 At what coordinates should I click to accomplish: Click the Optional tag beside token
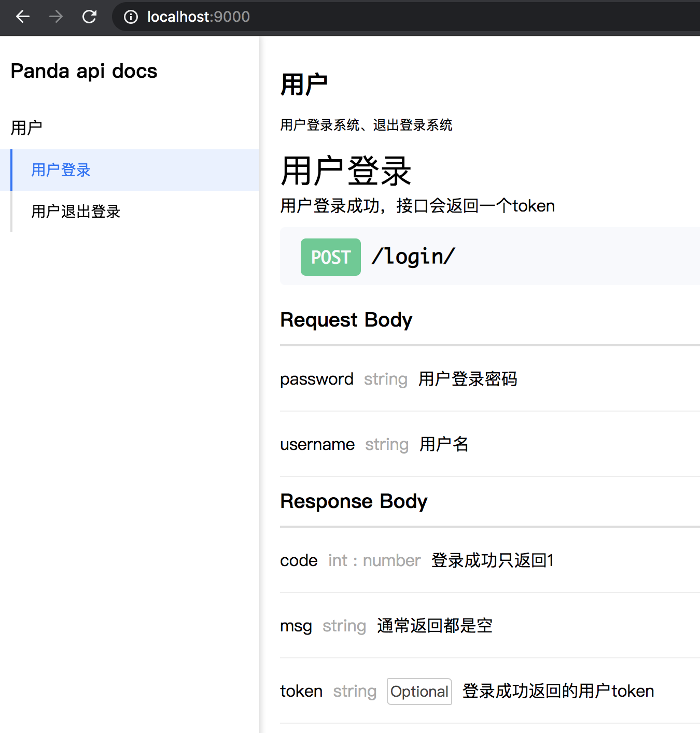[419, 692]
